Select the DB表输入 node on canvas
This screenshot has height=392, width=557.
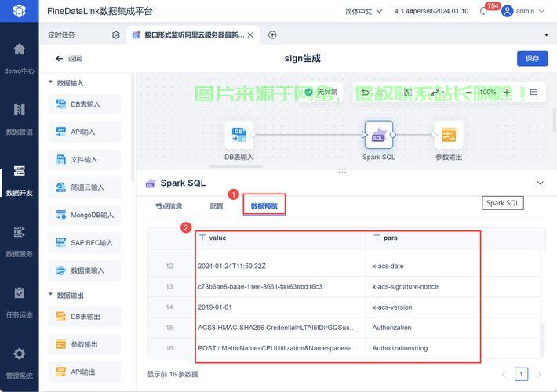[239, 135]
